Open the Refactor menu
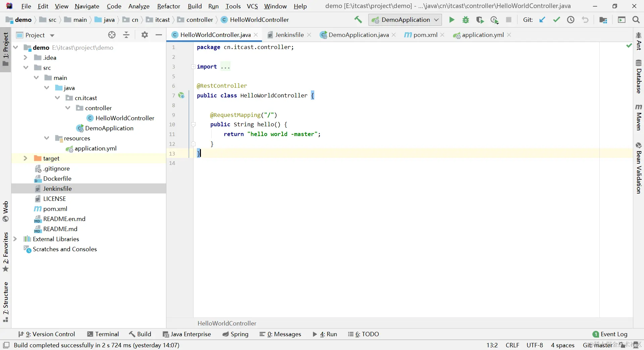This screenshot has width=644, height=350. 168,6
